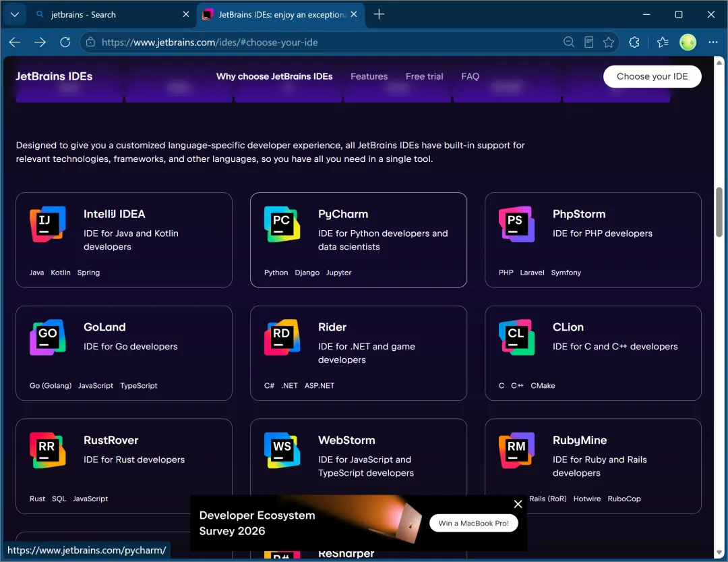Click the zoom out magnifier icon

[x=569, y=43]
